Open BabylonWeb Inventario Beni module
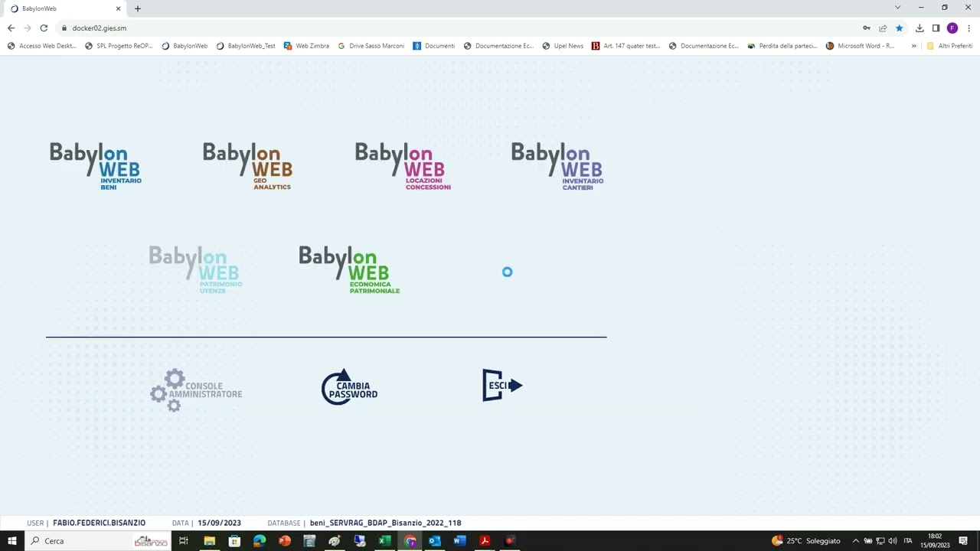This screenshot has height=551, width=980. 96,166
